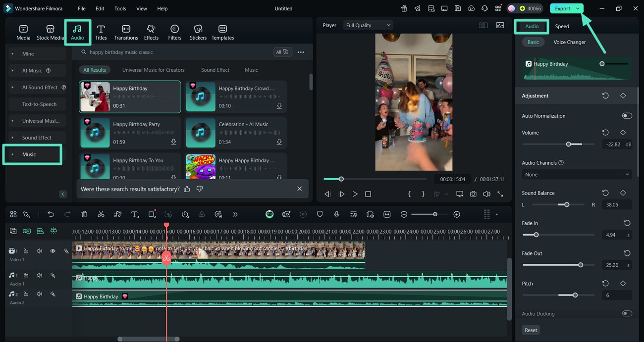Hide the Video 1 track
The width and height of the screenshot is (644, 342).
[x=53, y=251]
